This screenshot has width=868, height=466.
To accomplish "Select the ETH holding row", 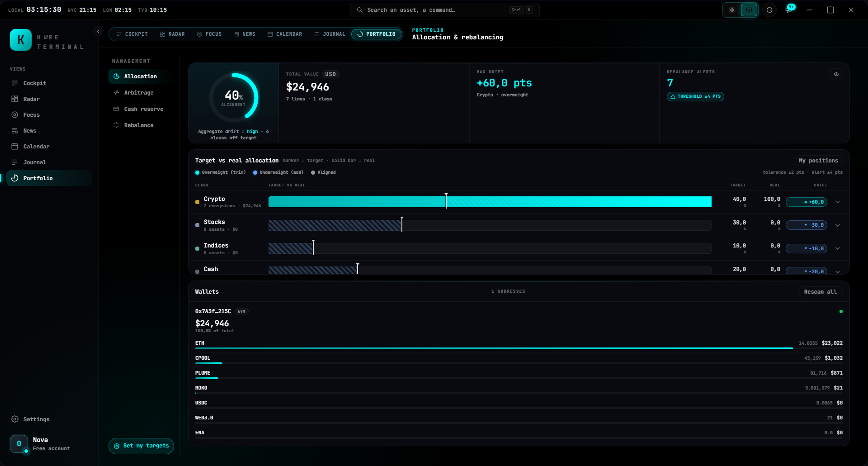I will coord(519,345).
